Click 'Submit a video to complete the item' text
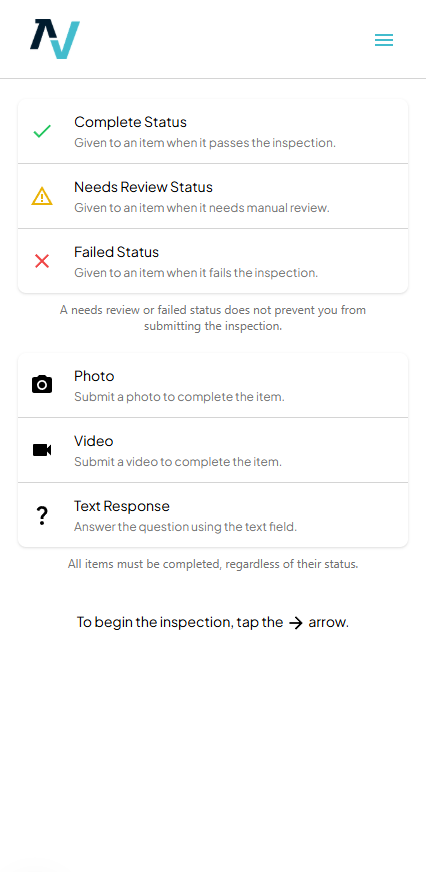 [x=178, y=462]
